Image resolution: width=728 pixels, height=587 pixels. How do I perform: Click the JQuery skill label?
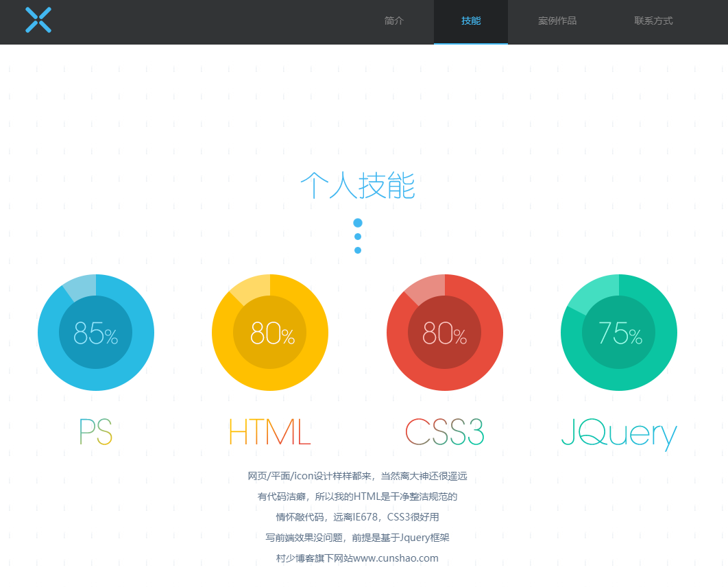coord(619,434)
